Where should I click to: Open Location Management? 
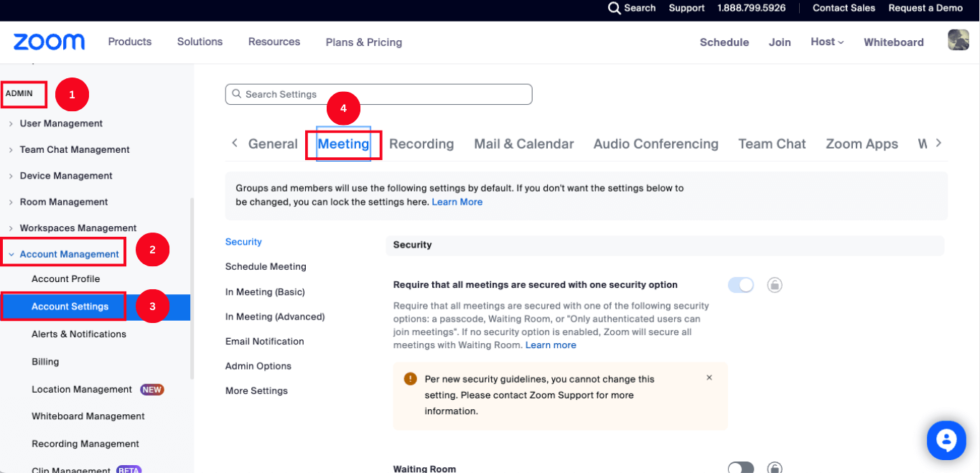coord(82,389)
